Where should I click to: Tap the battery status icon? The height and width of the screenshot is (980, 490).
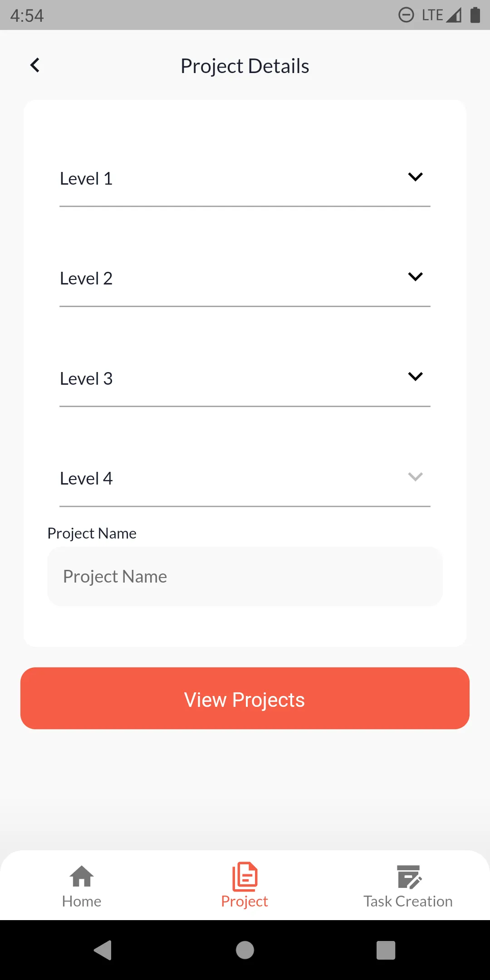[x=475, y=15]
